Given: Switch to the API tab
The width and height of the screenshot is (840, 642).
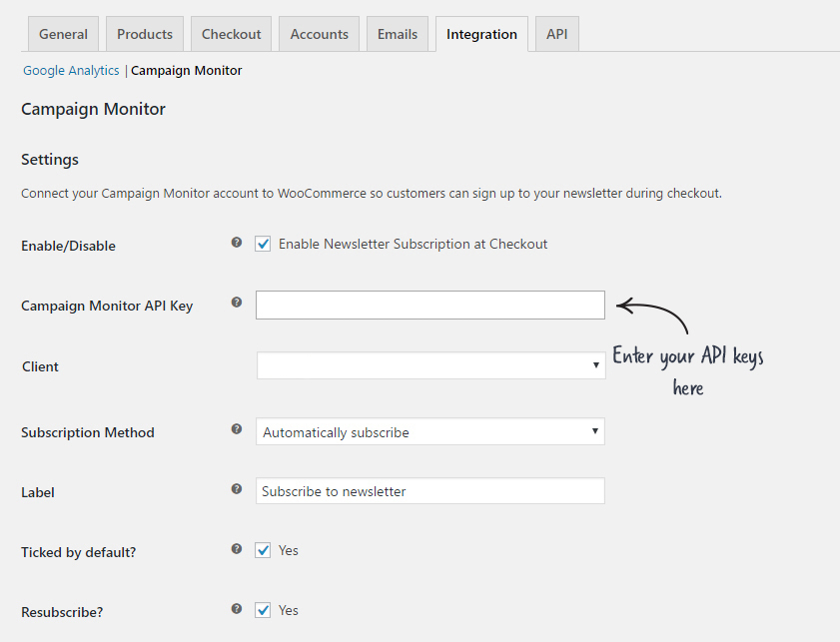Looking at the screenshot, I should (557, 34).
